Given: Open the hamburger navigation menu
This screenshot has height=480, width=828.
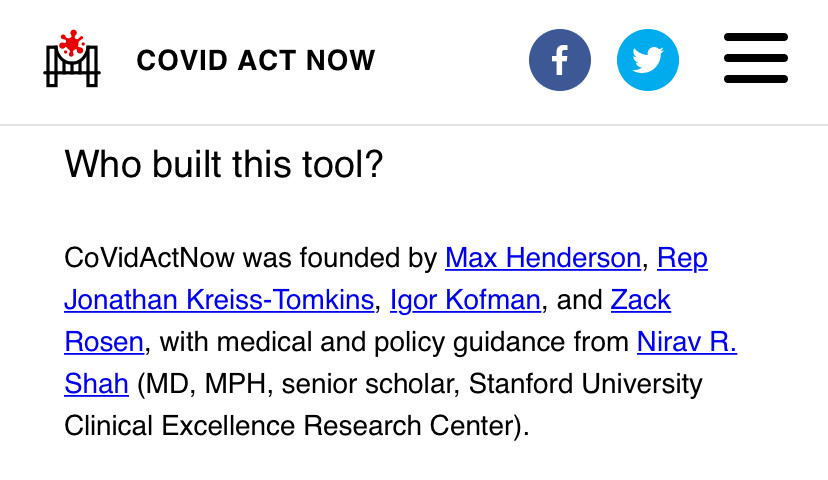Looking at the screenshot, I should (x=756, y=58).
